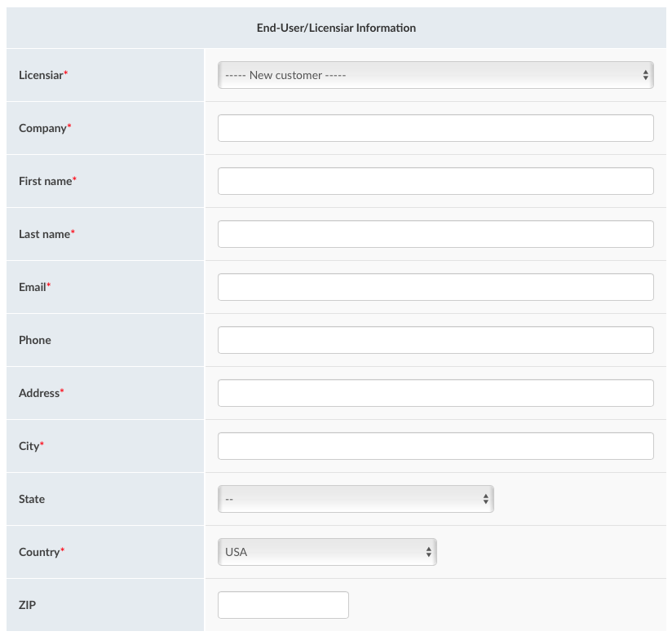The image size is (672, 640).
Task: Click the Phone label
Action: coord(35,340)
